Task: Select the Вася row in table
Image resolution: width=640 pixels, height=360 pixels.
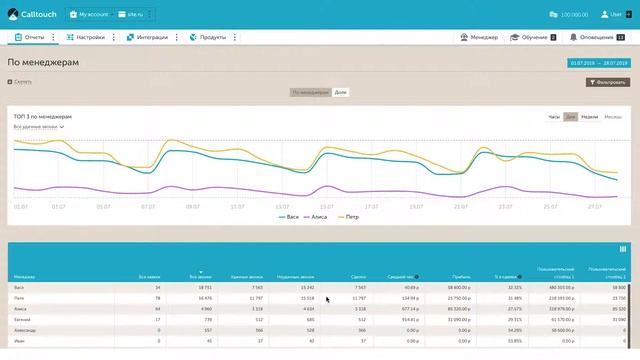Action: pos(318,288)
